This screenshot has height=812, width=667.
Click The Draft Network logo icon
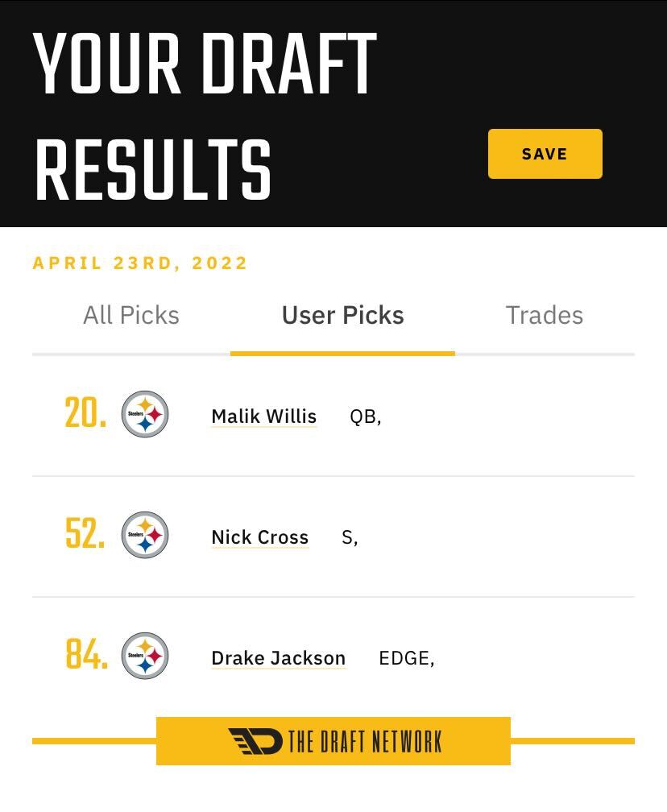coord(255,741)
